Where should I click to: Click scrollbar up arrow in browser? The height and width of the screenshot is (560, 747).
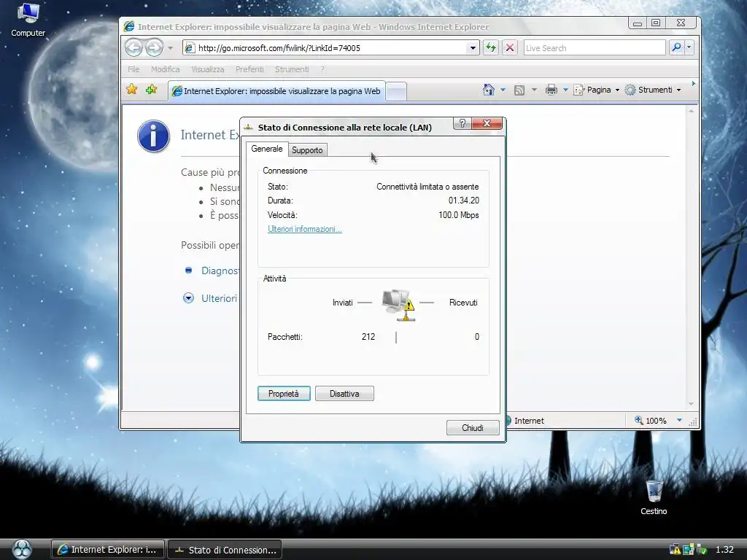click(692, 112)
